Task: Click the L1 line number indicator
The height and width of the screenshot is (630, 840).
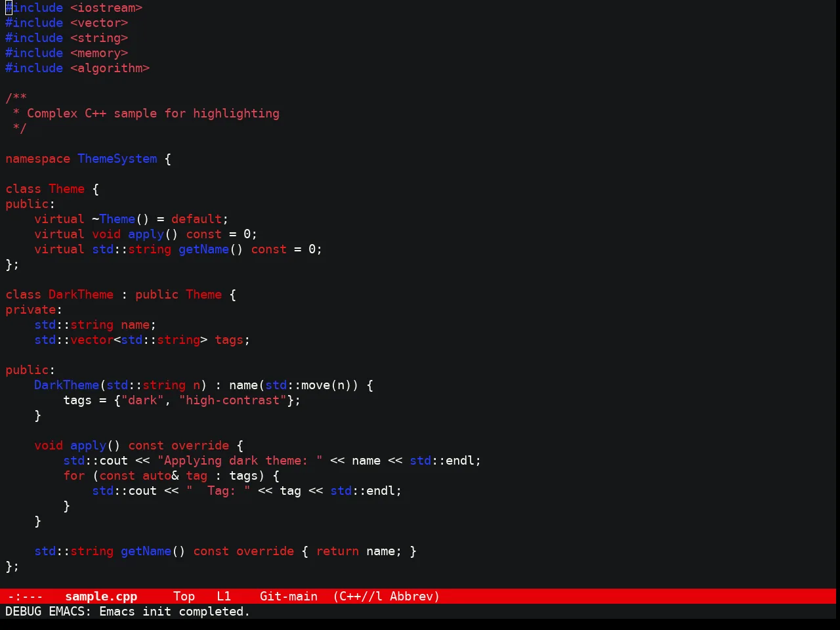Action: [x=224, y=597]
